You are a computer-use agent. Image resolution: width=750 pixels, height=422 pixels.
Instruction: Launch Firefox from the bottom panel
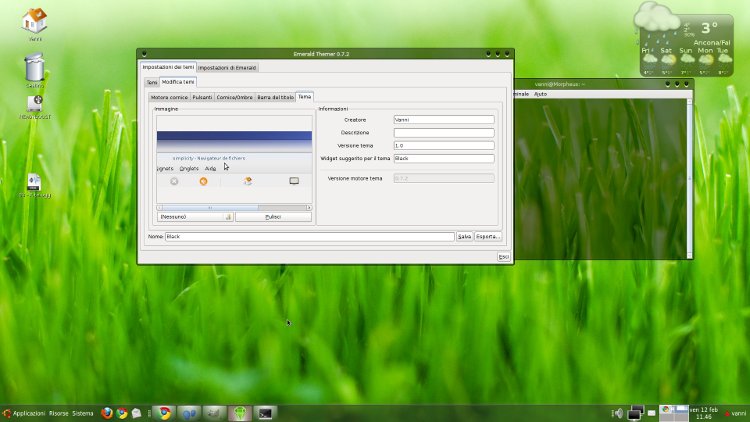(x=107, y=413)
